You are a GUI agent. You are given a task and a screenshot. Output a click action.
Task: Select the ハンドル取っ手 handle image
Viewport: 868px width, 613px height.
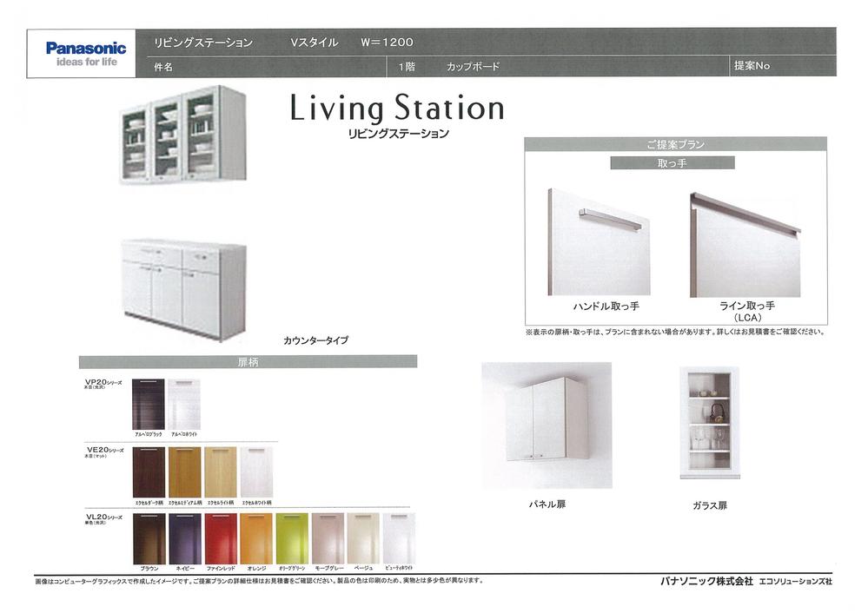click(600, 239)
